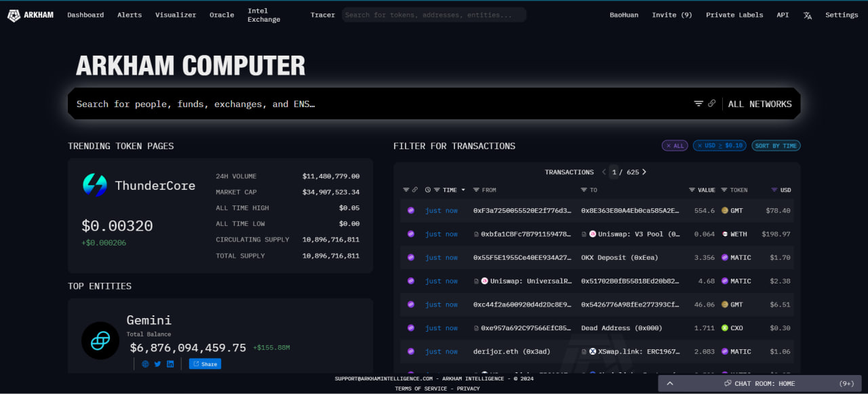
Task: Expand the chat room panel with the chevron
Action: pos(670,384)
